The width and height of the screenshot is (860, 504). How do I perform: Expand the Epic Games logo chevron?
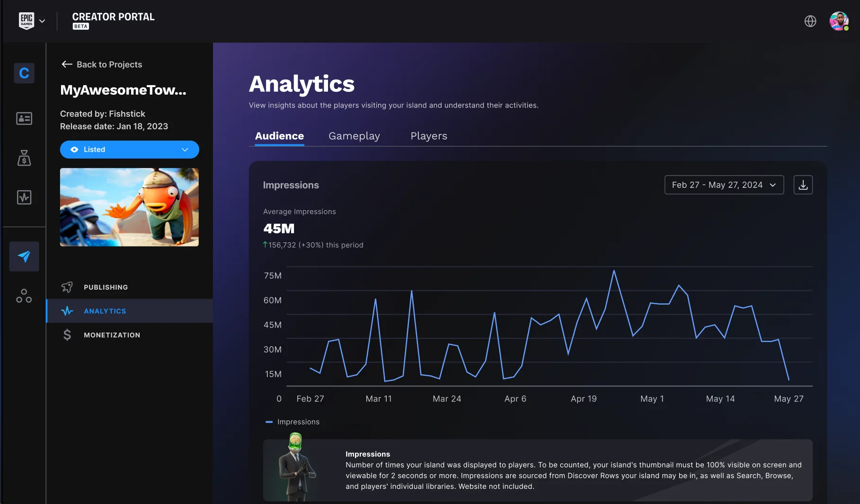coord(42,21)
